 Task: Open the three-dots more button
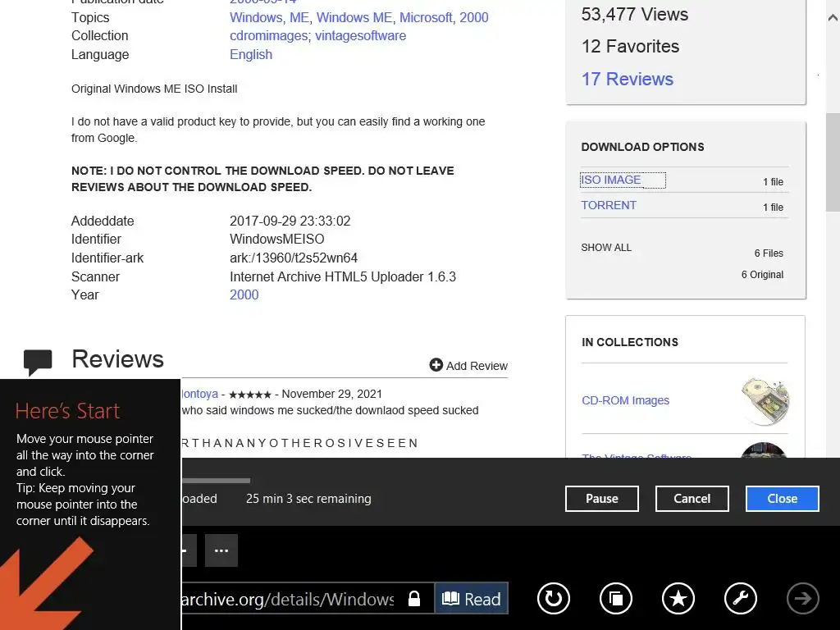221,550
